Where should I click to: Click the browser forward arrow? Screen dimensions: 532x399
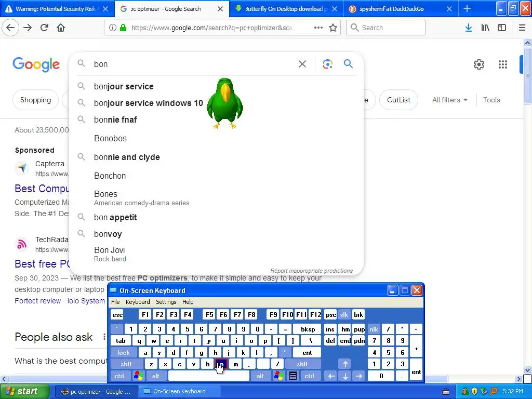[x=28, y=28]
